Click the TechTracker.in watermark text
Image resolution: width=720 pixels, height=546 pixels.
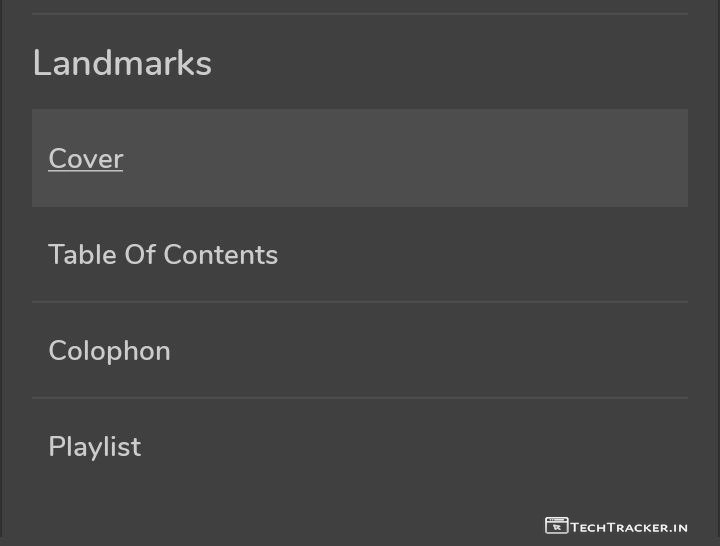click(629, 527)
